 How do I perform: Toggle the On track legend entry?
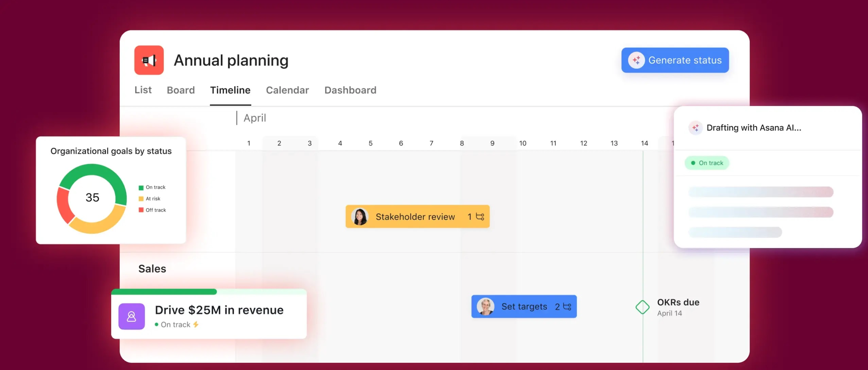pyautogui.click(x=152, y=187)
